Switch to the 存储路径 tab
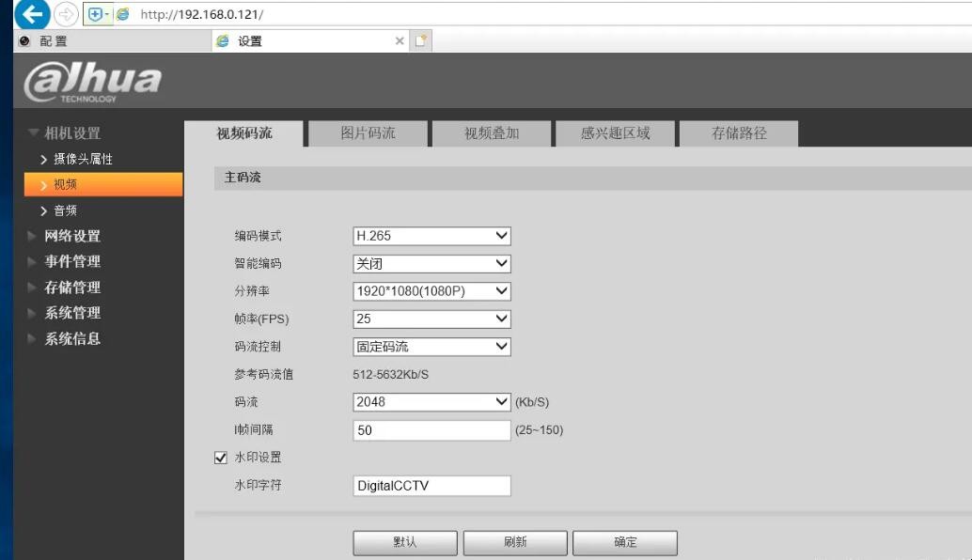The image size is (972, 560). click(739, 133)
